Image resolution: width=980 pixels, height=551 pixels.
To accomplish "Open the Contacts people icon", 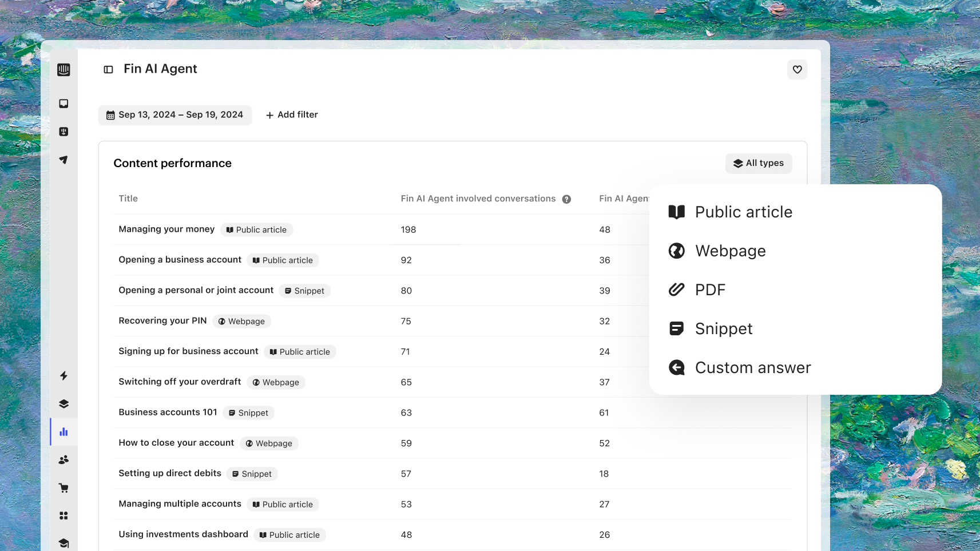I will pyautogui.click(x=64, y=459).
